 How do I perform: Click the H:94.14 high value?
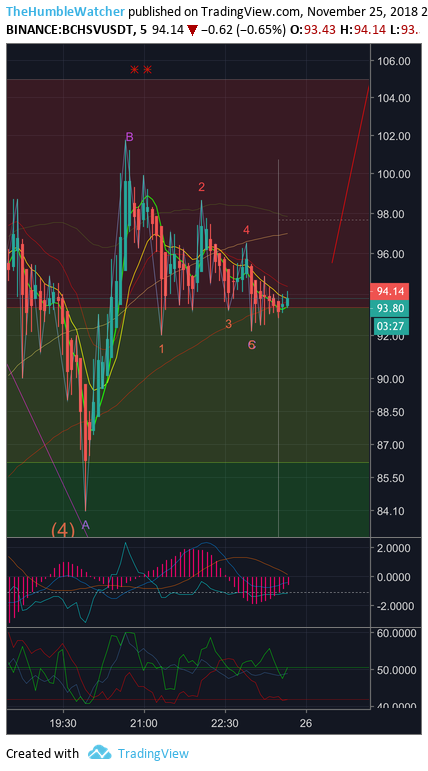point(364,30)
